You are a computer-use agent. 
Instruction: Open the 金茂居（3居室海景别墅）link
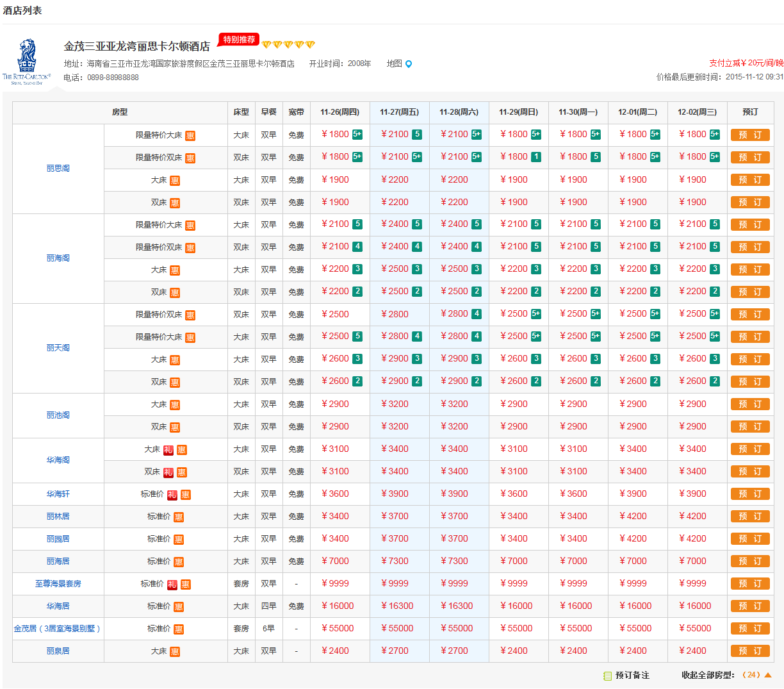tap(58, 629)
